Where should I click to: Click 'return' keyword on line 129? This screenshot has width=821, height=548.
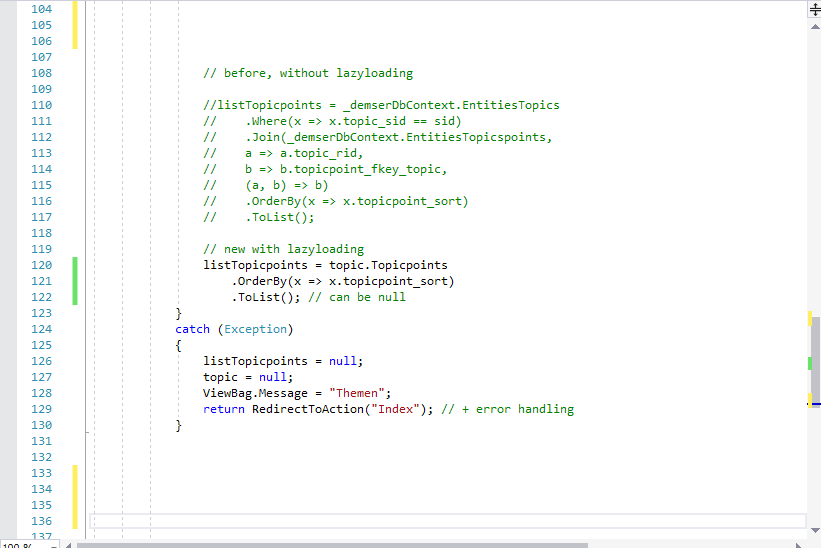[x=224, y=409]
